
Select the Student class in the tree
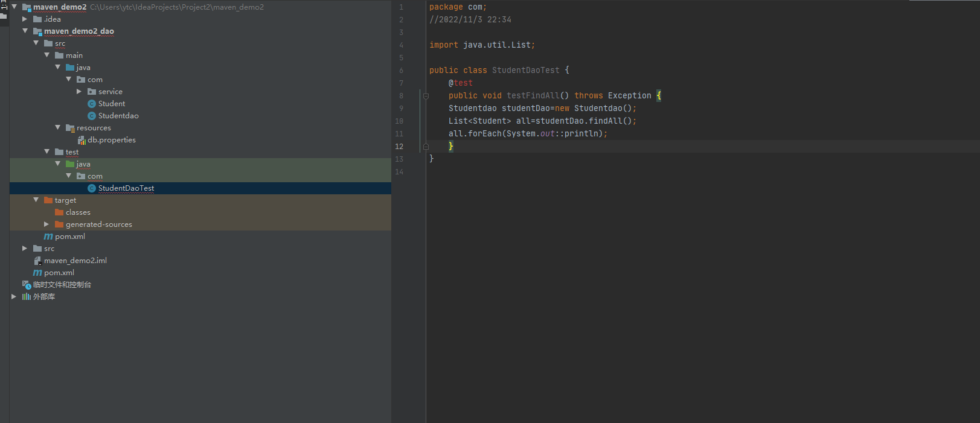pos(112,104)
